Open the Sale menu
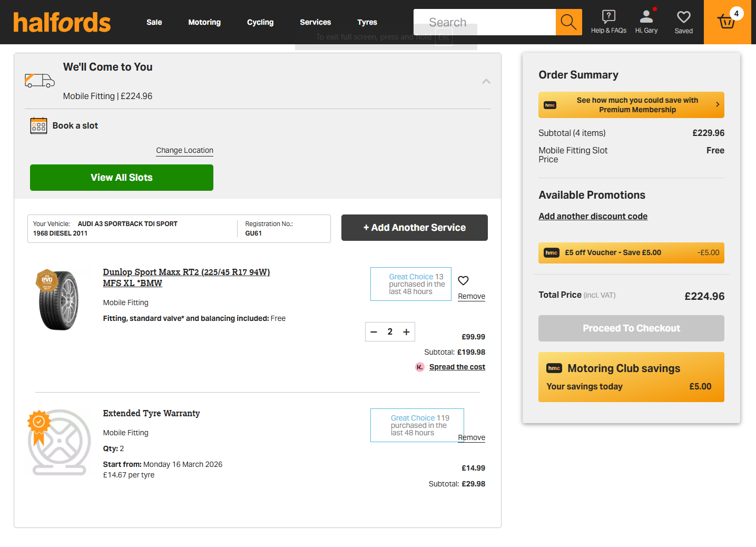This screenshot has width=756, height=547. 154,22
